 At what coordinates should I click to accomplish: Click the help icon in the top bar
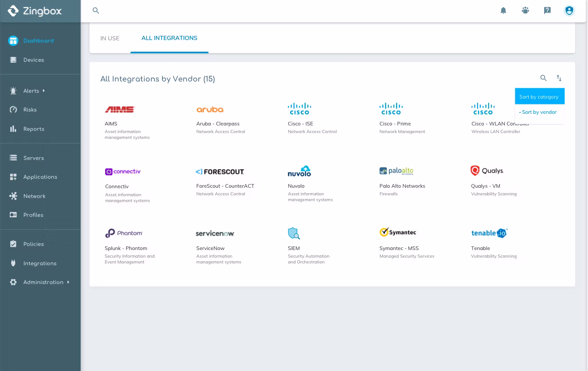click(547, 10)
